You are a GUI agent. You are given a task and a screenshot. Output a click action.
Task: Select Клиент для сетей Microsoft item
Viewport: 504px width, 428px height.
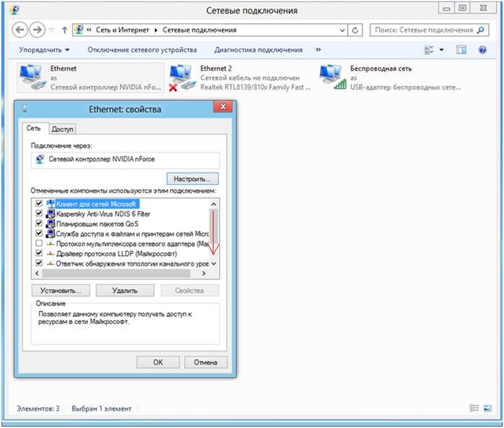96,204
